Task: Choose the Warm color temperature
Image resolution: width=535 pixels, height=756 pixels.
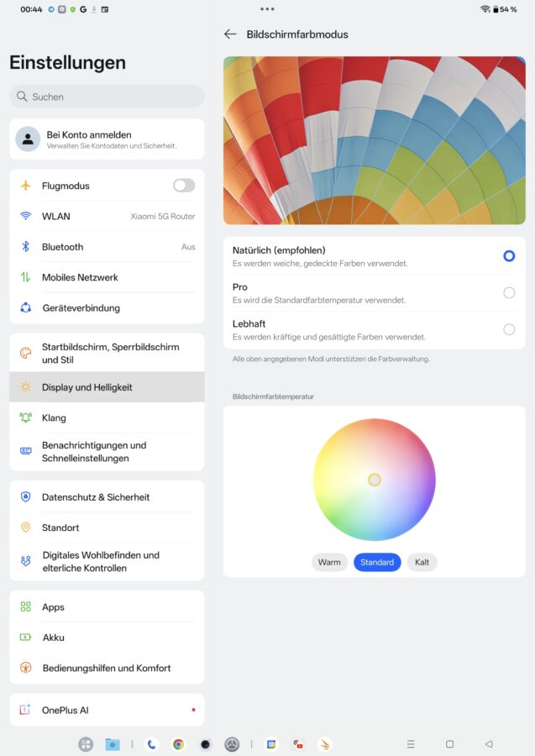Action: tap(329, 562)
